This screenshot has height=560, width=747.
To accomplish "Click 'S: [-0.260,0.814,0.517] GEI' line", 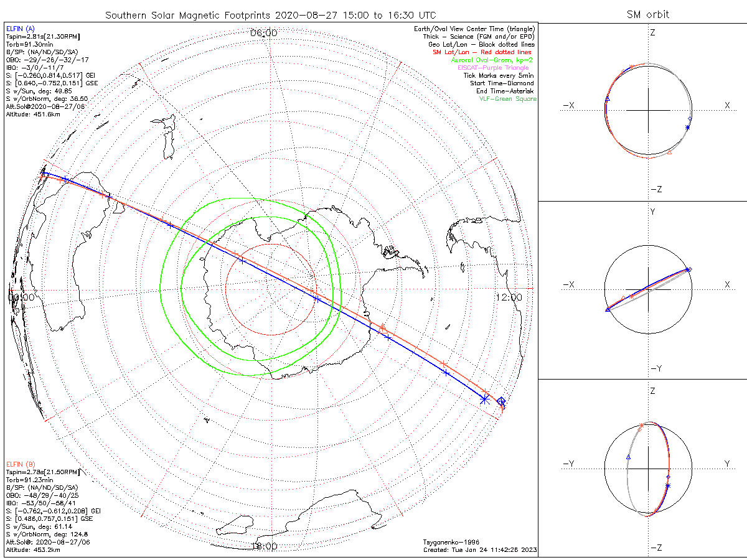I will [50, 76].
